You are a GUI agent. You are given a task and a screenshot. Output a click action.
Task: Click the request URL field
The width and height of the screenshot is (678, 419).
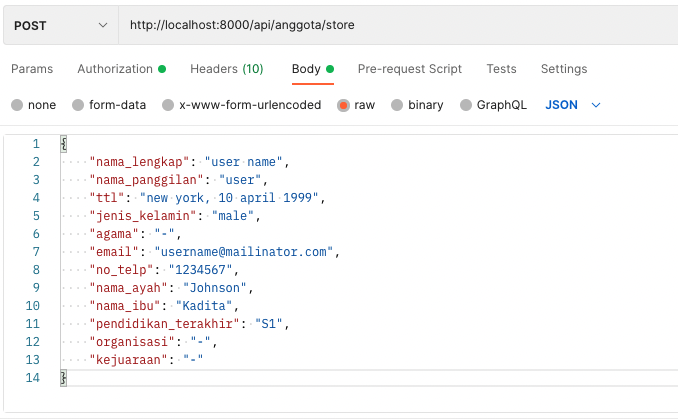pyautogui.click(x=398, y=25)
